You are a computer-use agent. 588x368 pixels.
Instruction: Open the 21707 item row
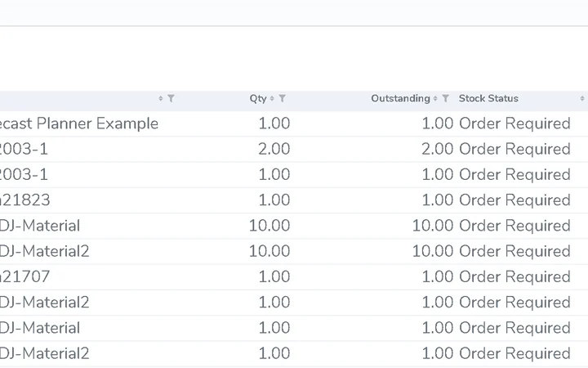click(x=294, y=276)
